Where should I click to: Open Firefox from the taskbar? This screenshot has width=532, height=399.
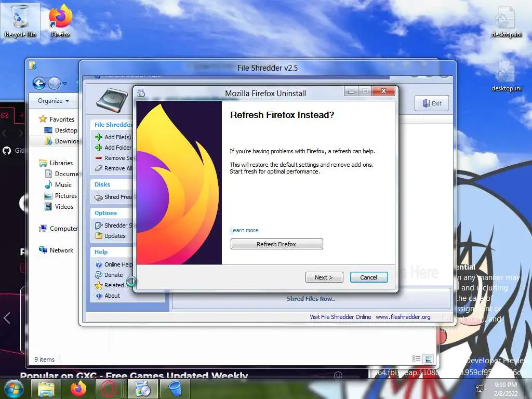click(78, 389)
